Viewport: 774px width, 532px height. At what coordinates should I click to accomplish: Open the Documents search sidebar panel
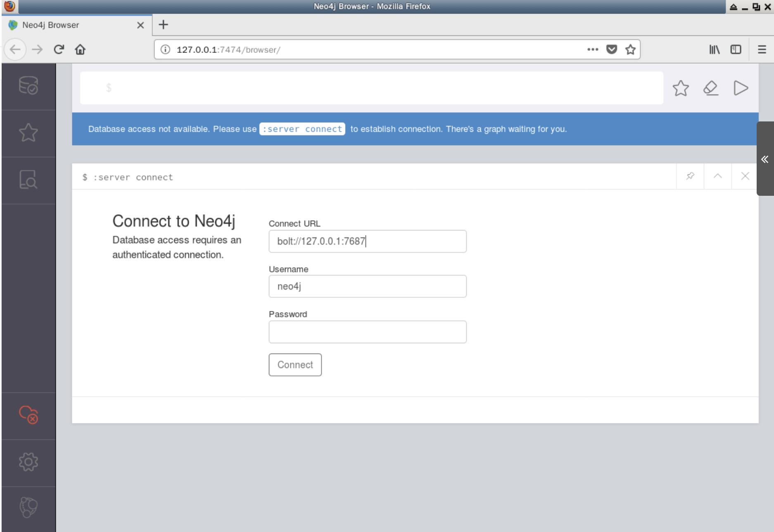[28, 179]
